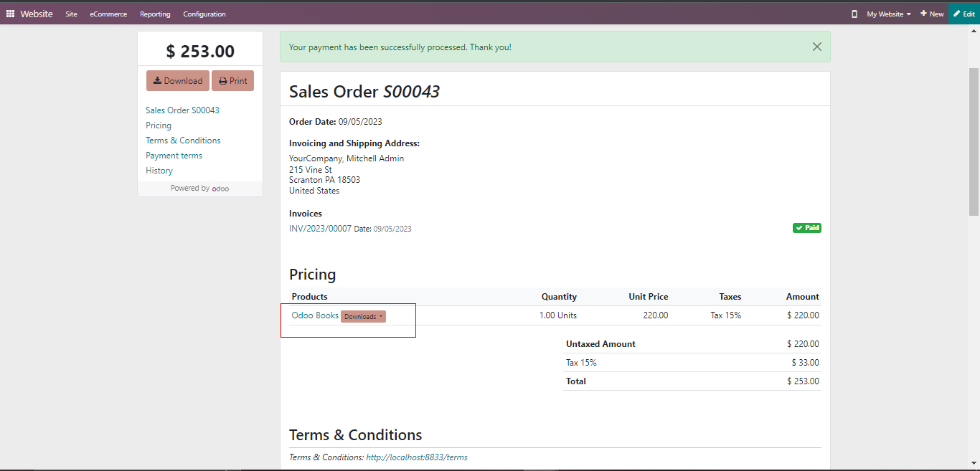Image resolution: width=980 pixels, height=471 pixels.
Task: Open invoice INV/2023/00007 link
Action: coord(320,229)
